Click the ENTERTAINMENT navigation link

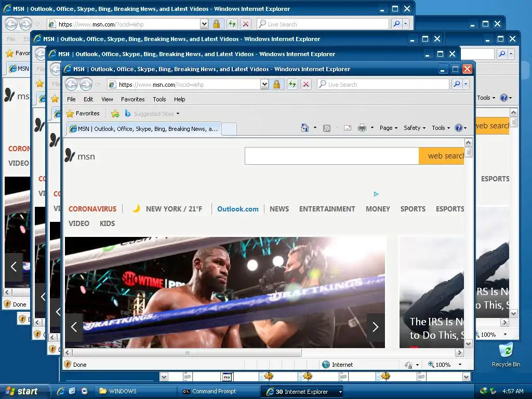coord(327,209)
